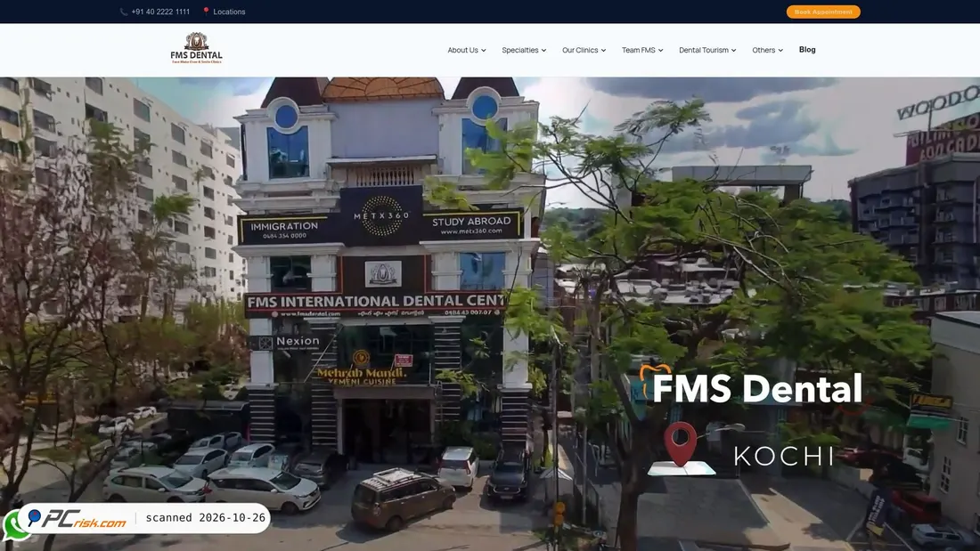Expand the Dental Tourism chevron arrow
980x551 pixels.
[734, 51]
